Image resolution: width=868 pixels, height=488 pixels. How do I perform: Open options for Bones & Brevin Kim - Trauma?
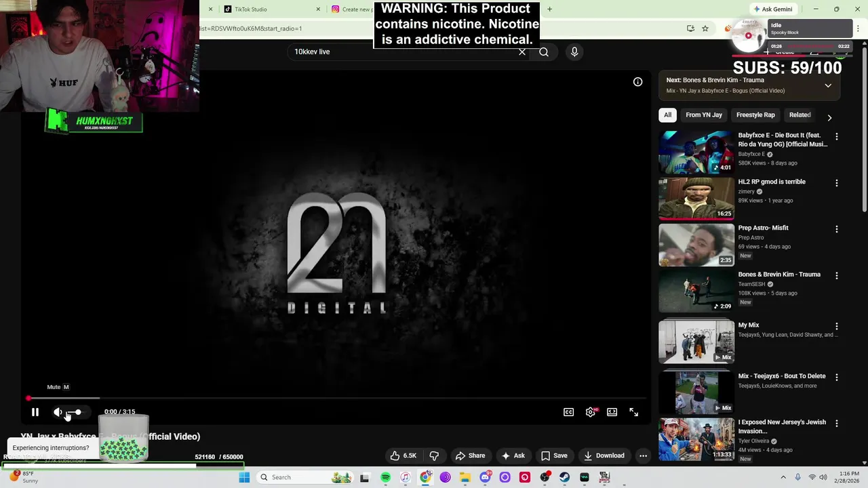coord(836,276)
